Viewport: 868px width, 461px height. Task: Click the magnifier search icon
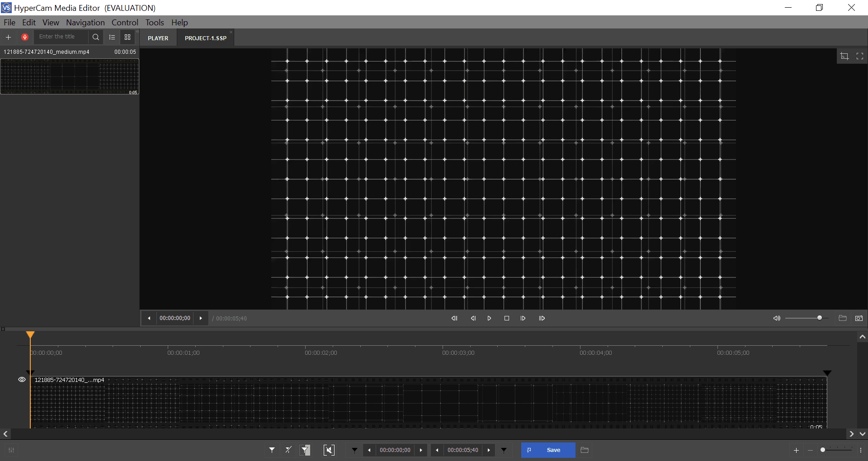95,37
